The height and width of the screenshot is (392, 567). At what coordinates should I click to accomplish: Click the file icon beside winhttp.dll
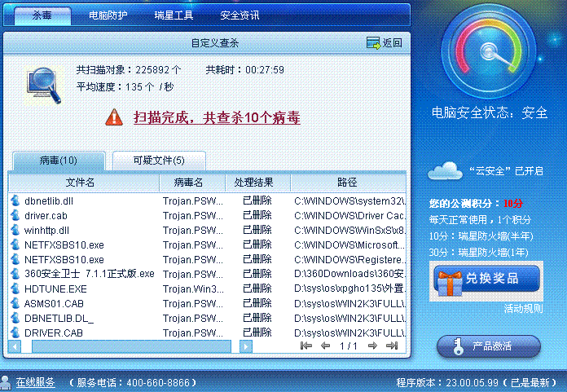coord(15,230)
